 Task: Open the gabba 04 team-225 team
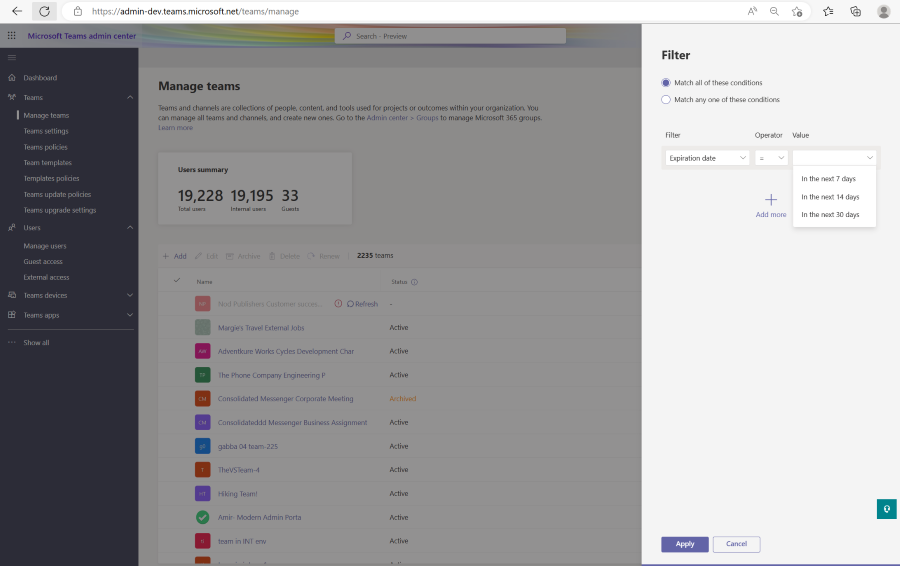[x=248, y=446]
